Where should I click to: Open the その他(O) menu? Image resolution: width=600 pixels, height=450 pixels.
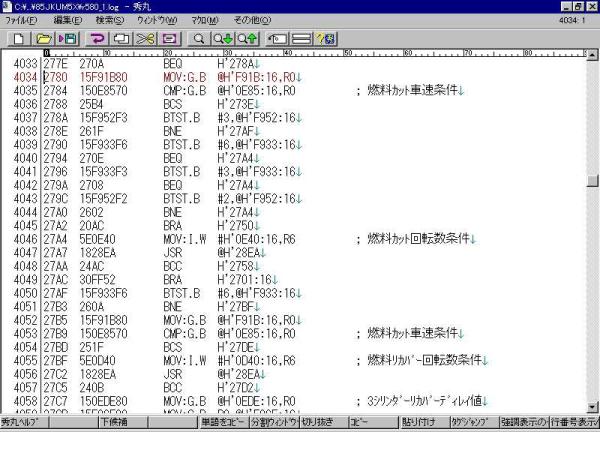coord(252,20)
